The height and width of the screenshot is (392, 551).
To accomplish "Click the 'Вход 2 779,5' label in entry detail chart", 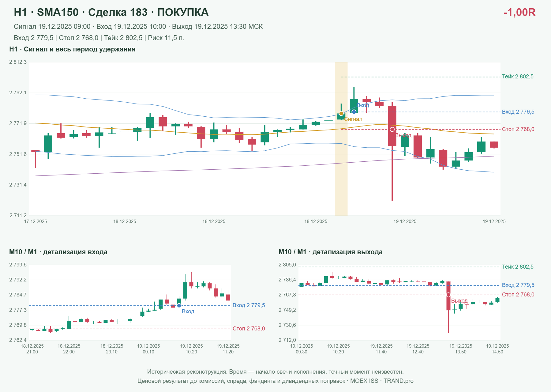I will (x=249, y=305).
